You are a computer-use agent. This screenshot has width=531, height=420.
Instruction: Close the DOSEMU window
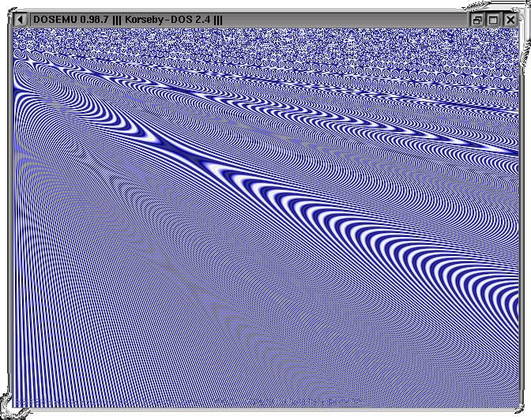510,20
